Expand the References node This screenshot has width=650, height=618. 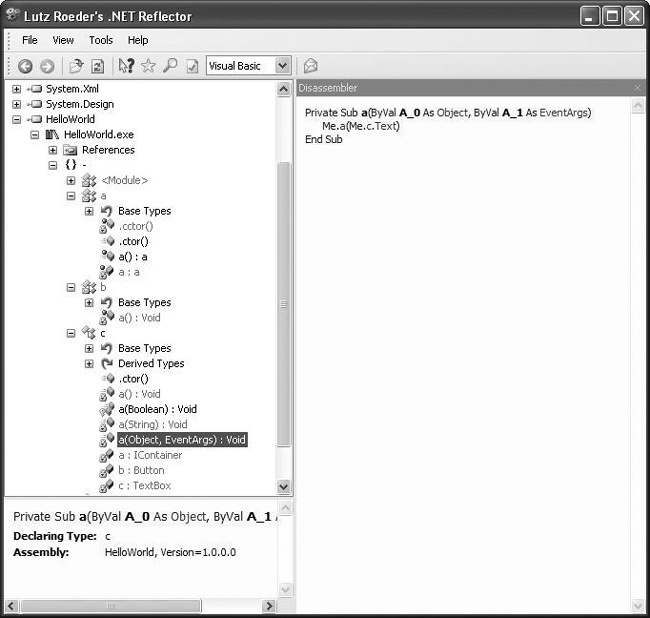(53, 150)
